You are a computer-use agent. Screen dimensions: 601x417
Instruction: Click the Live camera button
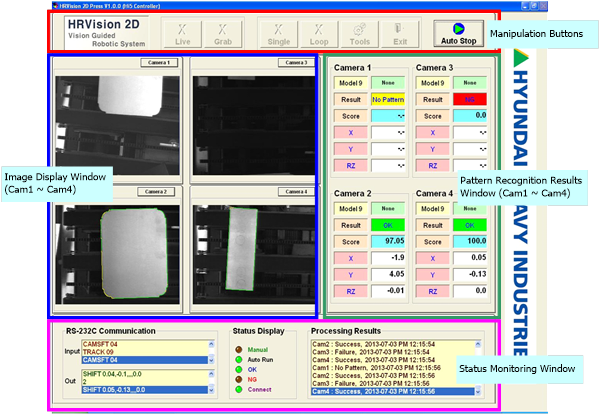183,34
